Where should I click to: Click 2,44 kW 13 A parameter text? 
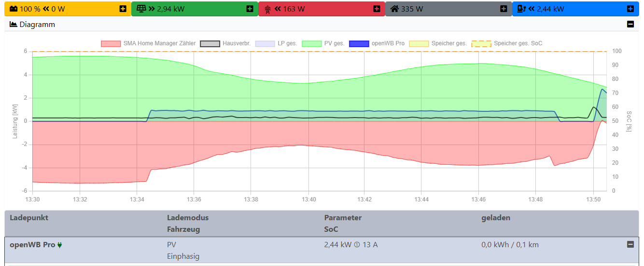351,244
